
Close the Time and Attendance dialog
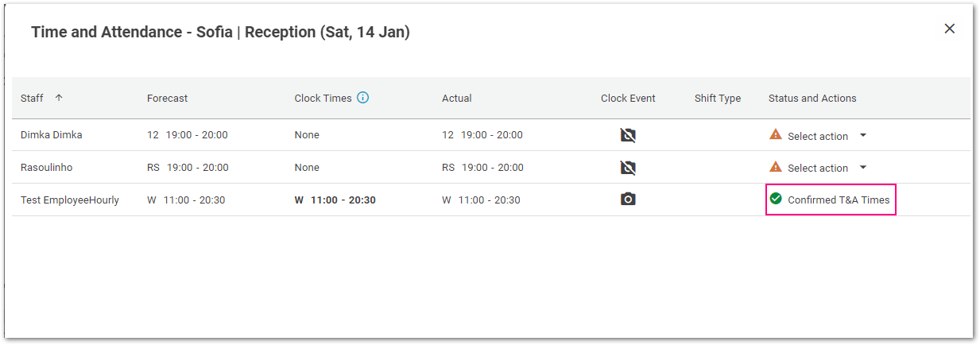click(x=949, y=29)
